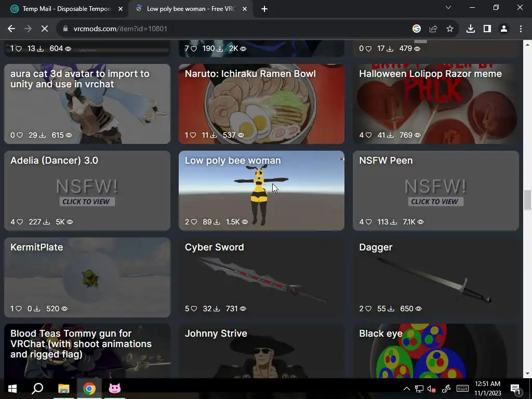532x399 pixels.
Task: Open network status tray icon
Action: point(419,389)
